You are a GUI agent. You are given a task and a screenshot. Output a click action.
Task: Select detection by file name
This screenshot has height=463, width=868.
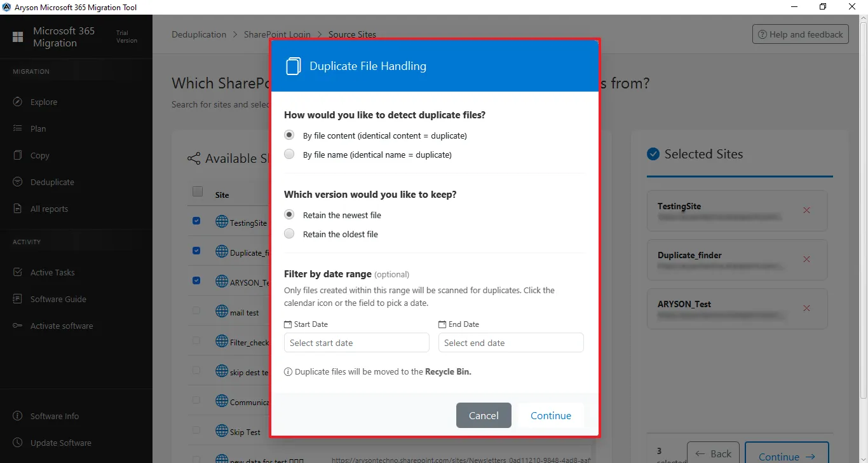coord(289,154)
